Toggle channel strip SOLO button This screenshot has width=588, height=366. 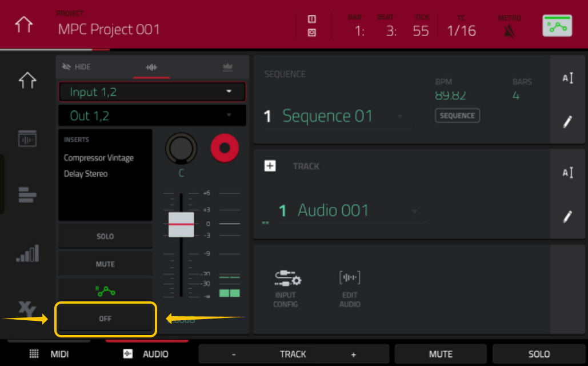click(x=105, y=236)
